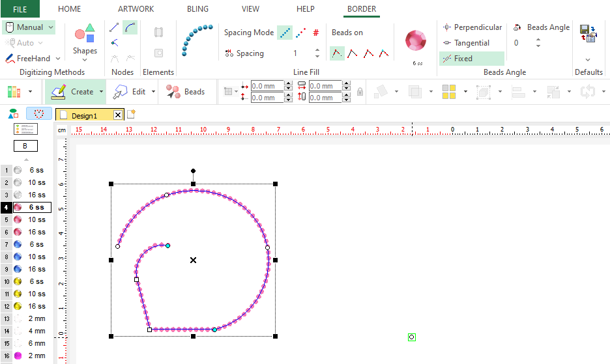
Task: Set beads angle to Perpendicular
Action: click(x=472, y=27)
